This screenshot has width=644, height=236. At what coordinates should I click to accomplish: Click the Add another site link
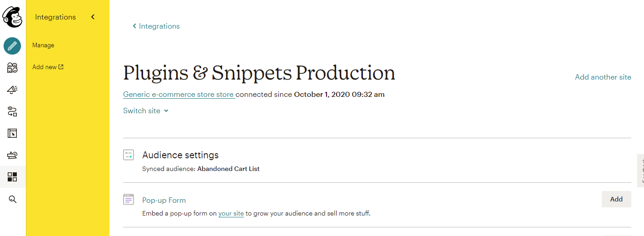[603, 77]
